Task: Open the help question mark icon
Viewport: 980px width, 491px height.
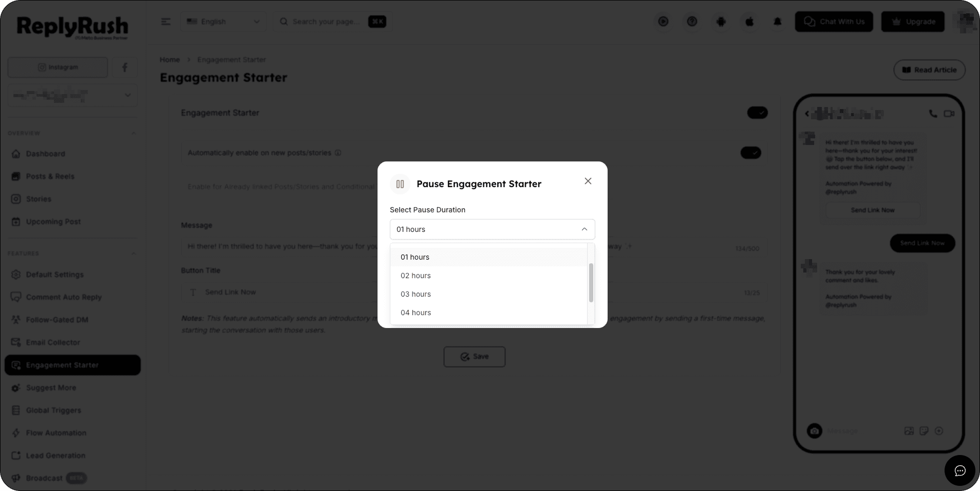Action: (692, 22)
